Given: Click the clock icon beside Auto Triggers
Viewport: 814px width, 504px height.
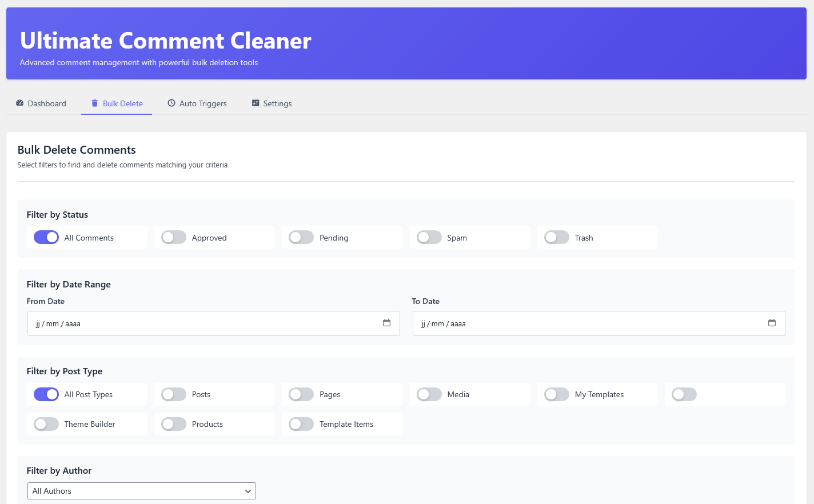Looking at the screenshot, I should click(171, 103).
